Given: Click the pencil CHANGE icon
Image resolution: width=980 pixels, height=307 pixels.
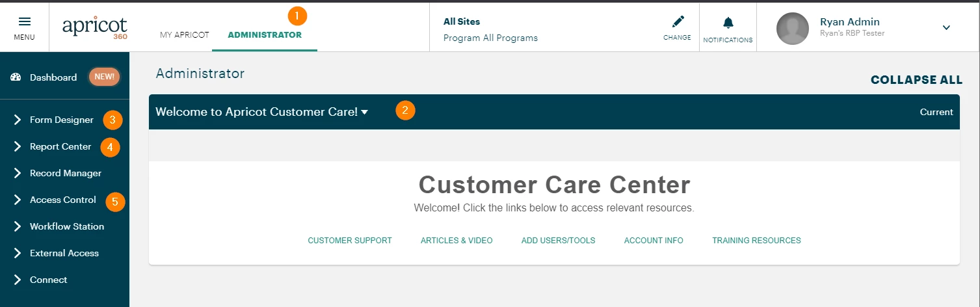Looking at the screenshot, I should [x=677, y=22].
